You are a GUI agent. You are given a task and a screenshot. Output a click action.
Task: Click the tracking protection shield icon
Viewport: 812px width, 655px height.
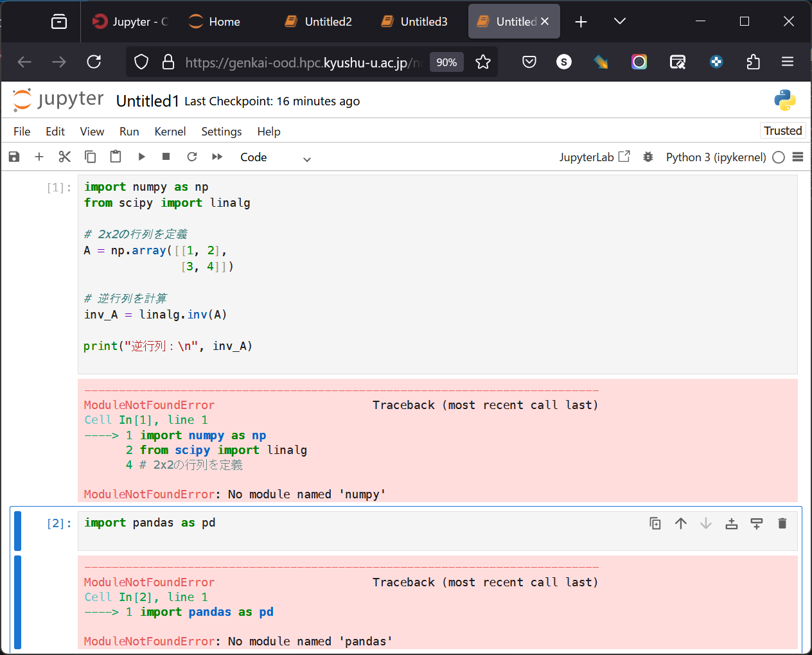[141, 62]
